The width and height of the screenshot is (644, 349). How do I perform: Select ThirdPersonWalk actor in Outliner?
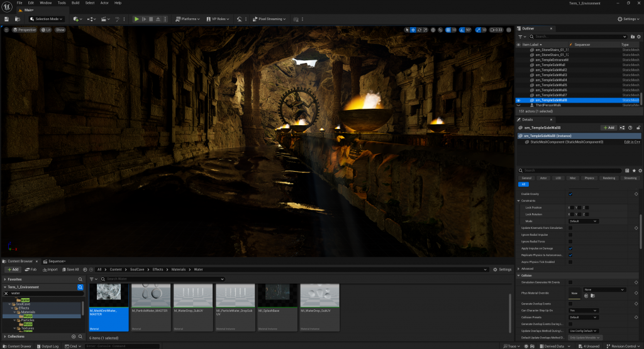coord(548,105)
